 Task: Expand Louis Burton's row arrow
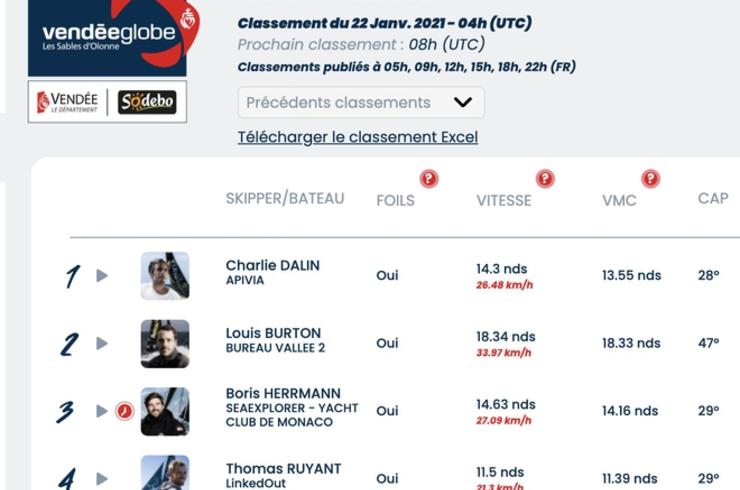102,344
